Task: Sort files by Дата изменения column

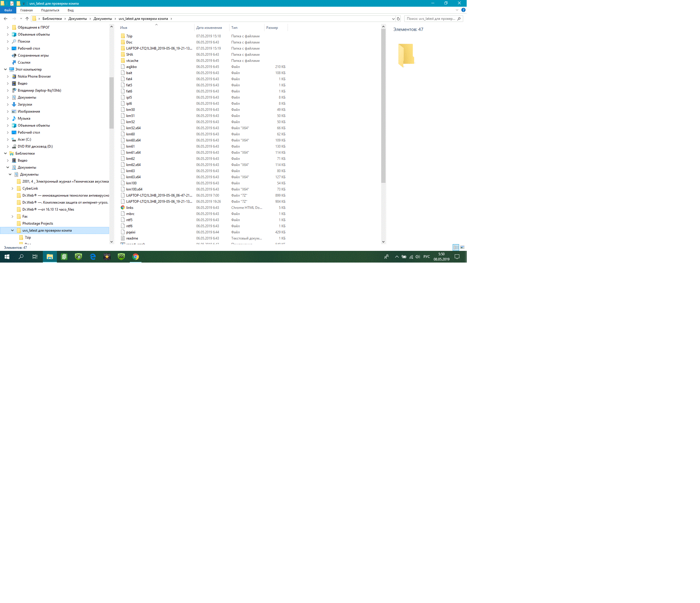Action: point(209,28)
